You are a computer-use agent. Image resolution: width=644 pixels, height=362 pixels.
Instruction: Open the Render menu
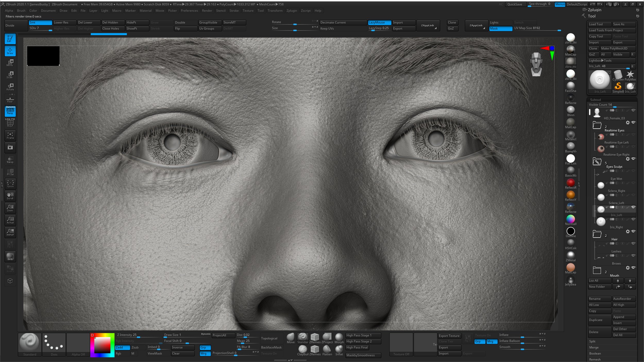(x=207, y=11)
